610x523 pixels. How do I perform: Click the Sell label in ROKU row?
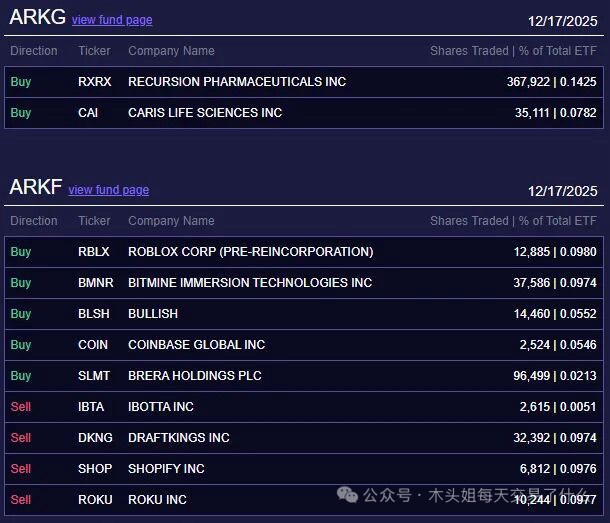(21, 500)
